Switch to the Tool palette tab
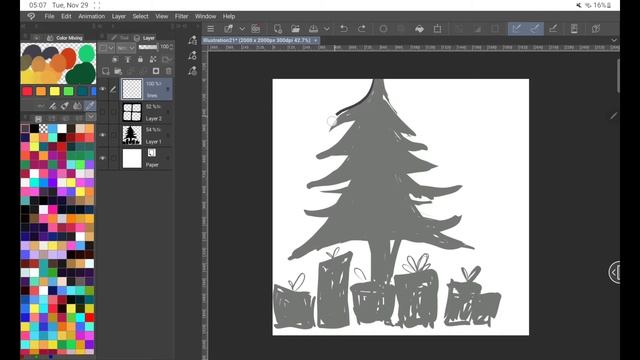 point(120,38)
